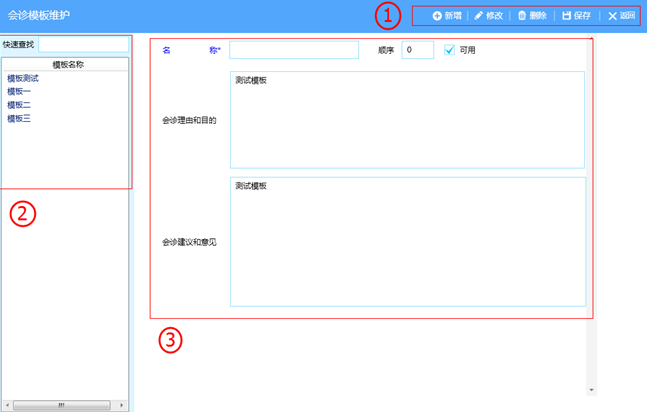Image resolution: width=647 pixels, height=412 pixels.
Task: Click the 返回 X icon
Action: coord(612,16)
